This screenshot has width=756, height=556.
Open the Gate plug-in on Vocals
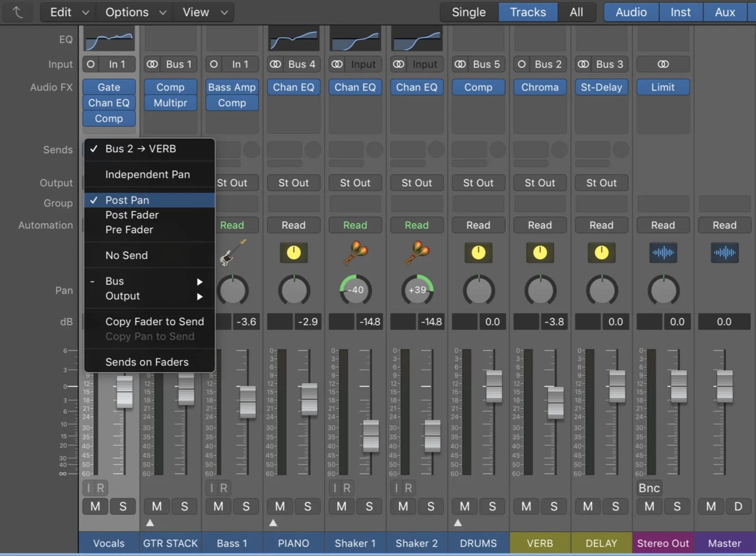[x=109, y=87]
